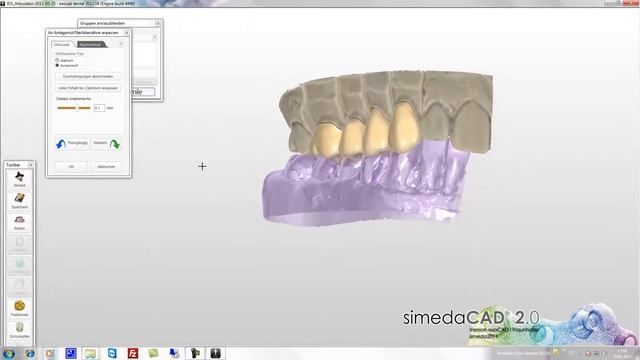
Task: Click Unter Erhalt der Zahnform anpassen button
Action: pos(88,88)
